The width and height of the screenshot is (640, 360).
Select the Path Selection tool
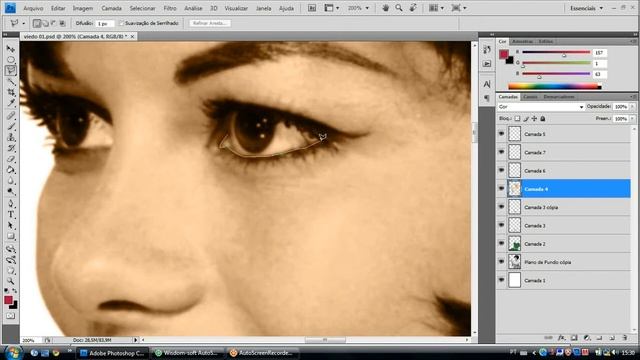(x=11, y=226)
